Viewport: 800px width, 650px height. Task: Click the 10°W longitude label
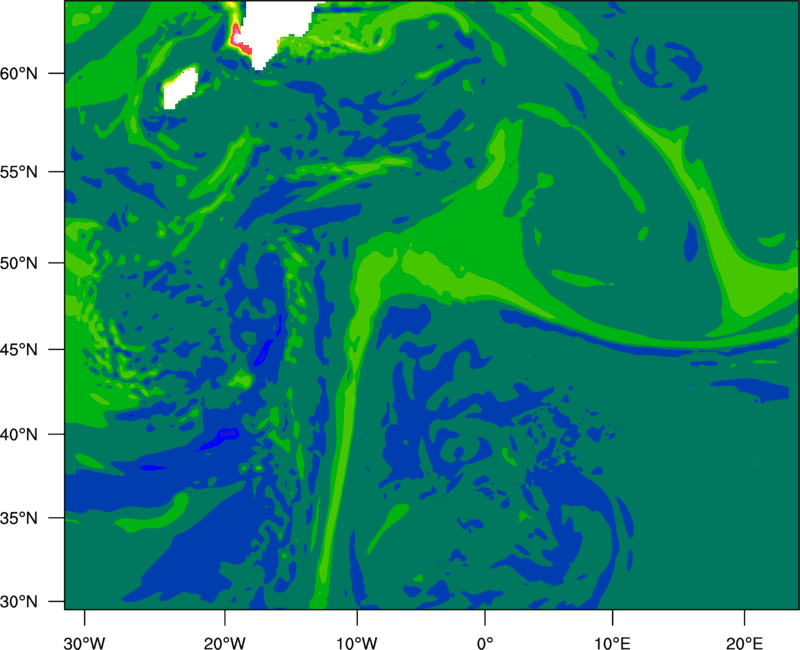tap(357, 643)
